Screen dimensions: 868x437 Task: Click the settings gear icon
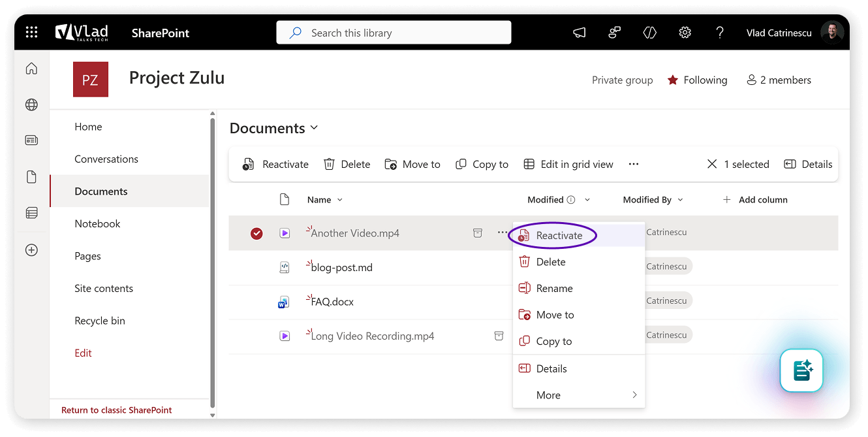pyautogui.click(x=685, y=33)
